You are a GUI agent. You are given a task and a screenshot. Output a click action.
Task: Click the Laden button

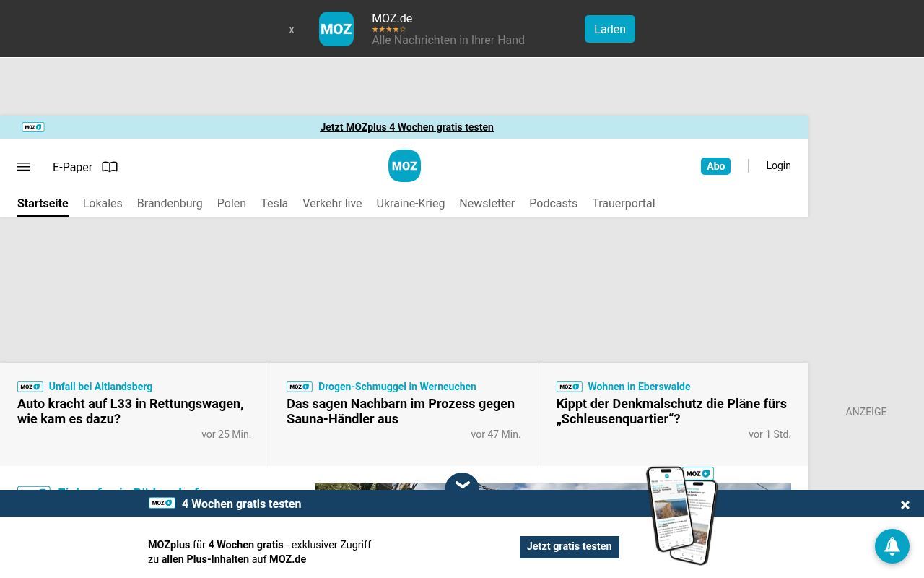610,29
